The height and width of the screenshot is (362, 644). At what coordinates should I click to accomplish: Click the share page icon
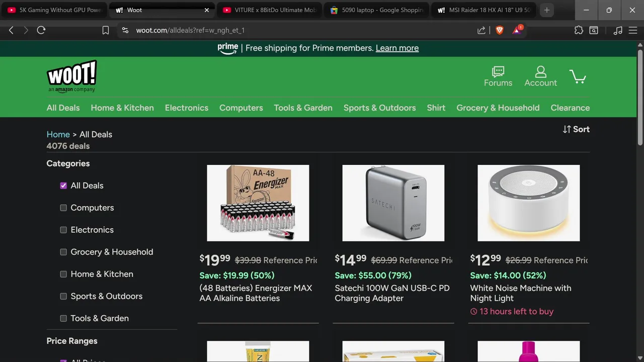(481, 30)
